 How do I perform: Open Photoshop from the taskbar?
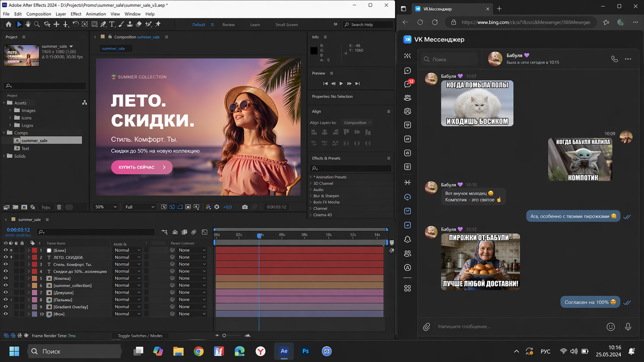click(305, 351)
